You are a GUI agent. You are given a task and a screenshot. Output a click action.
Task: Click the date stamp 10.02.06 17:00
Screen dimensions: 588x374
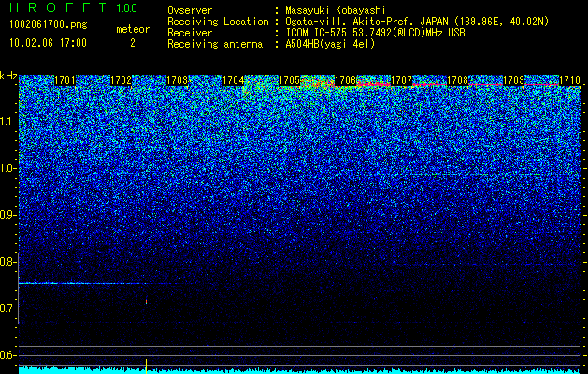click(48, 43)
